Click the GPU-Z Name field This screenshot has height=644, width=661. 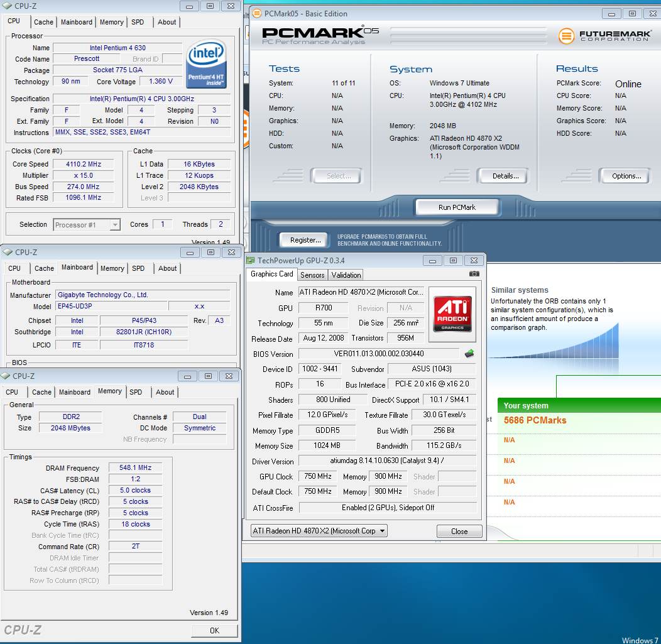pyautogui.click(x=361, y=292)
